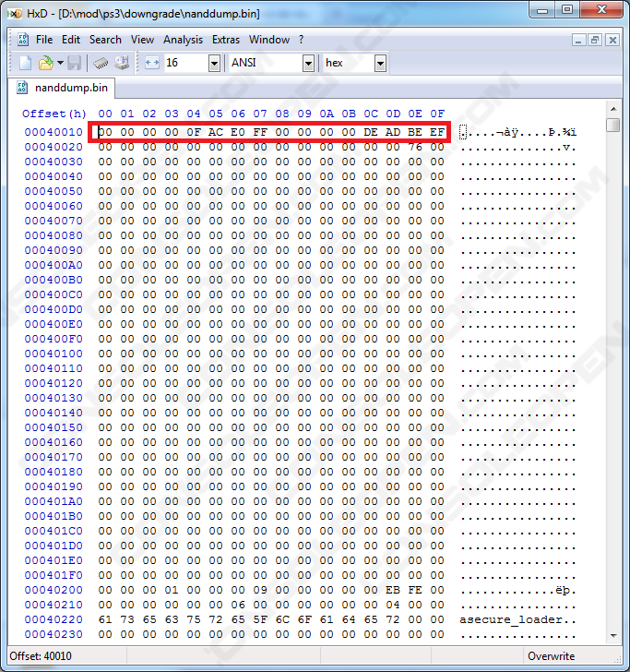The image size is (630, 672).
Task: Click the scrollbar down arrow
Action: [x=613, y=636]
